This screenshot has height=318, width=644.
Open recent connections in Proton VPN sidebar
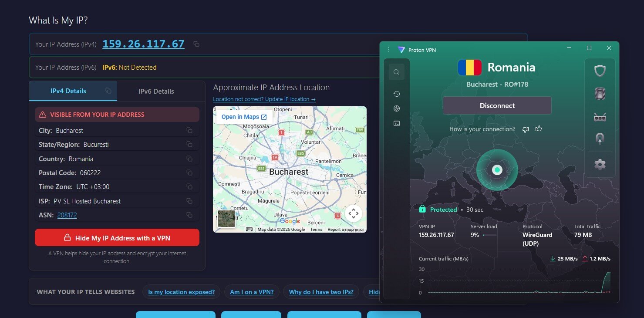[396, 94]
